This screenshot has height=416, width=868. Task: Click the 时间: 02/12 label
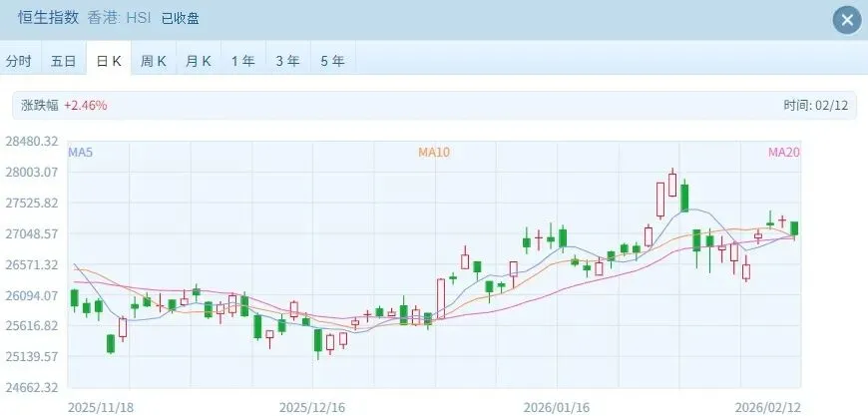coord(815,105)
